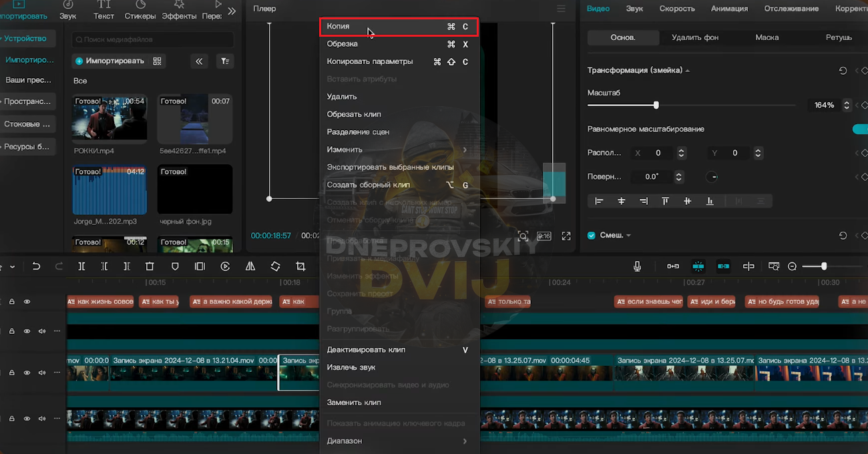
Task: Mute the black background track
Action: click(42, 331)
